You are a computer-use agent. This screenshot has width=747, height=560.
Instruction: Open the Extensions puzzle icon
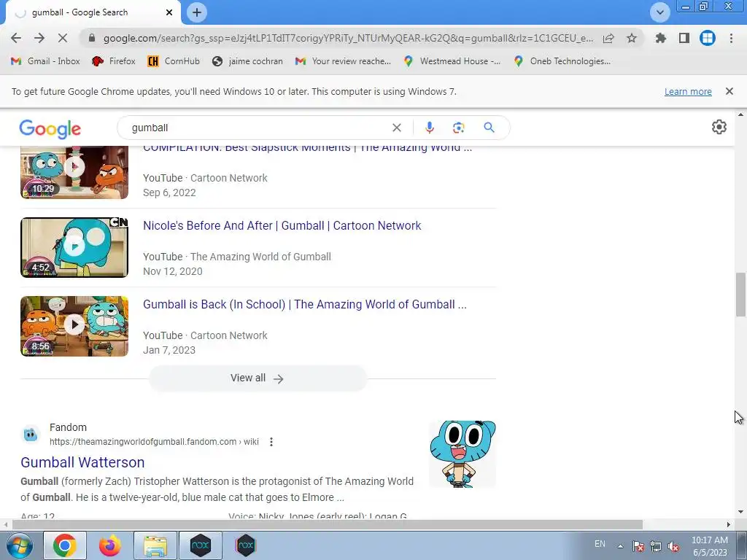660,38
